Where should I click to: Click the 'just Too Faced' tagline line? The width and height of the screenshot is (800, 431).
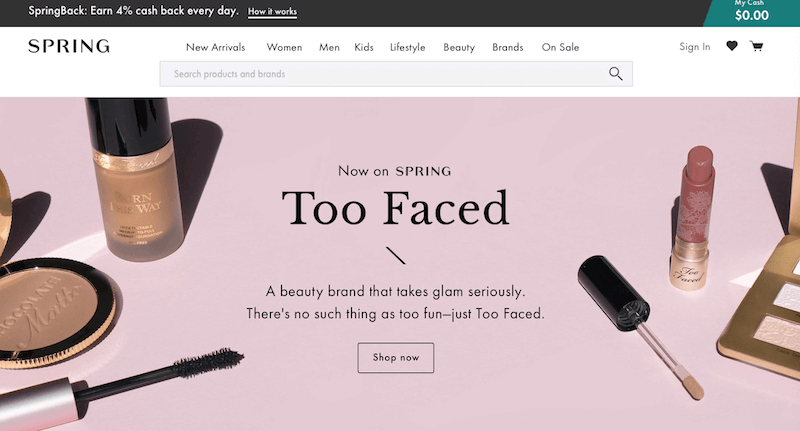pyautogui.click(x=395, y=314)
